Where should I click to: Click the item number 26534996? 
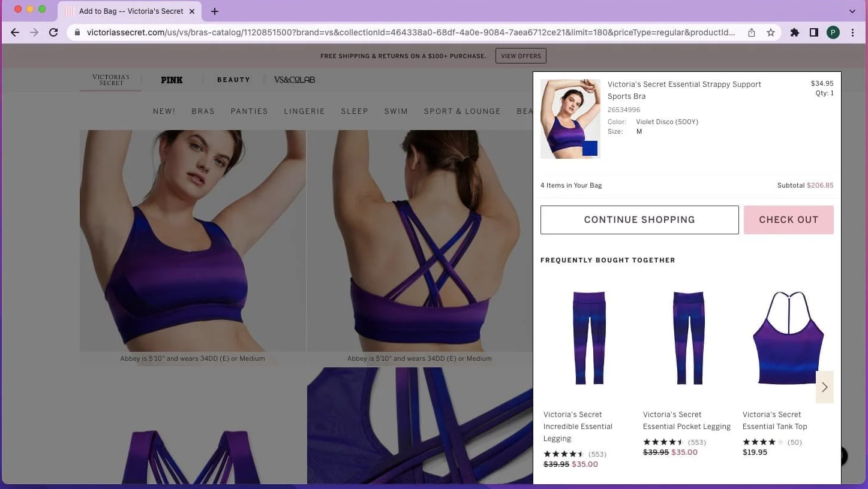624,110
